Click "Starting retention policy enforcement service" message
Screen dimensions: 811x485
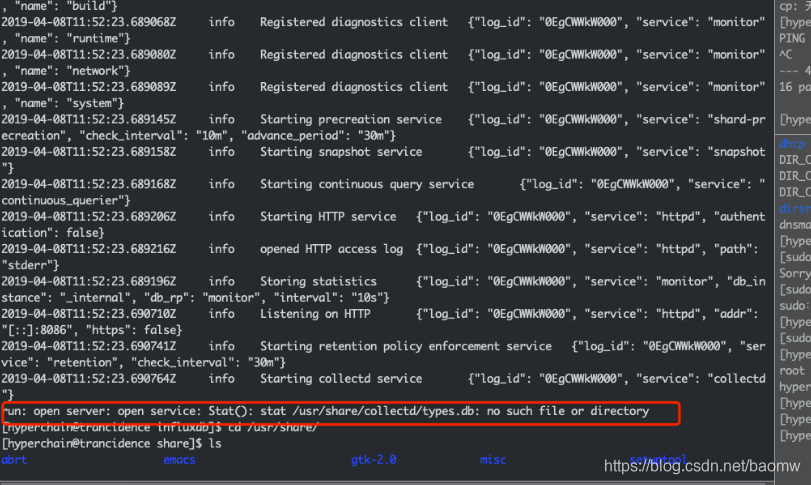406,346
